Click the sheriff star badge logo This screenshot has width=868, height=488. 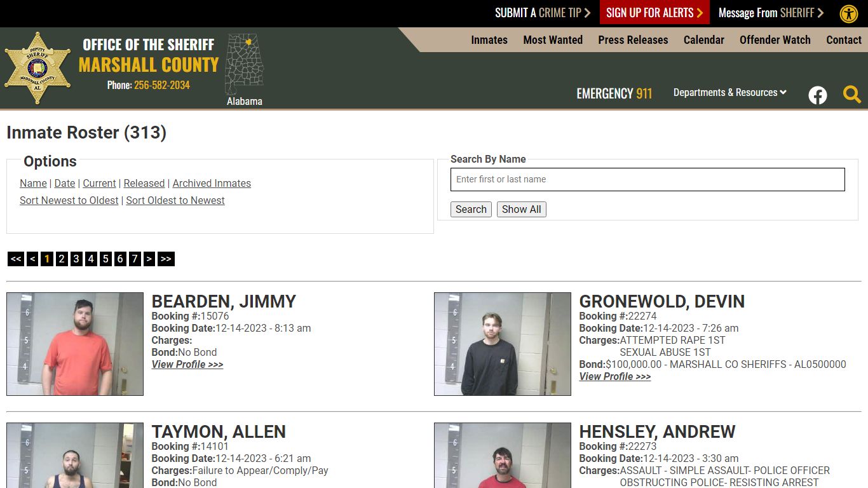pyautogui.click(x=37, y=68)
